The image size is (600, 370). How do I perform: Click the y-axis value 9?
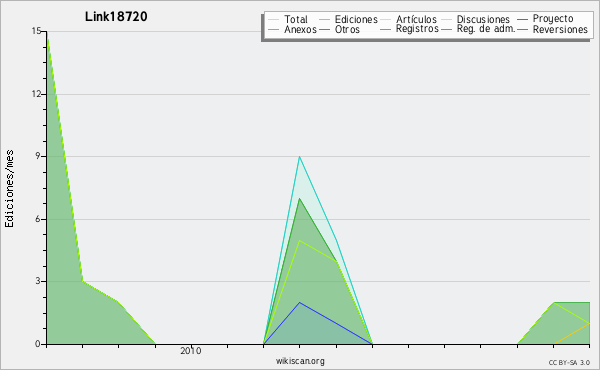tap(38, 156)
